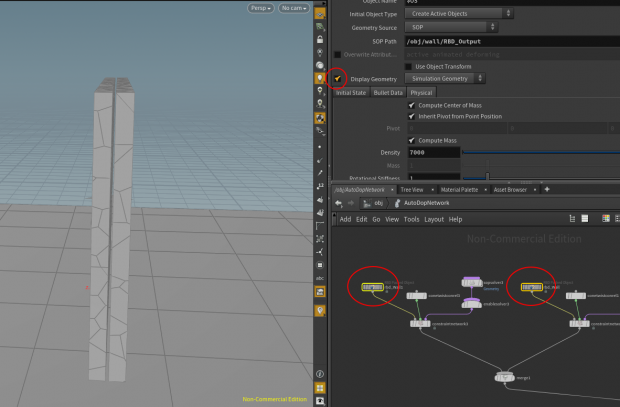This screenshot has height=407, width=620.
Task: Enable Use Object Transform checkbox
Action: tap(408, 66)
